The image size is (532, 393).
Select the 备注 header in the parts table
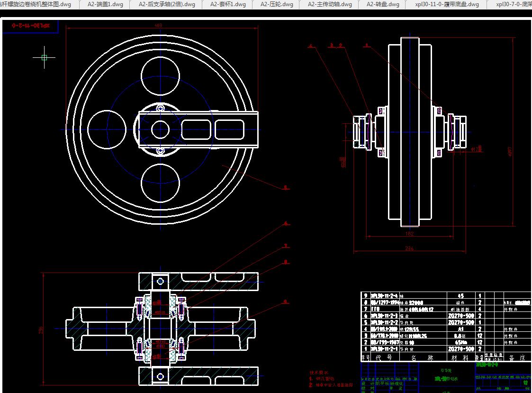coord(518,357)
